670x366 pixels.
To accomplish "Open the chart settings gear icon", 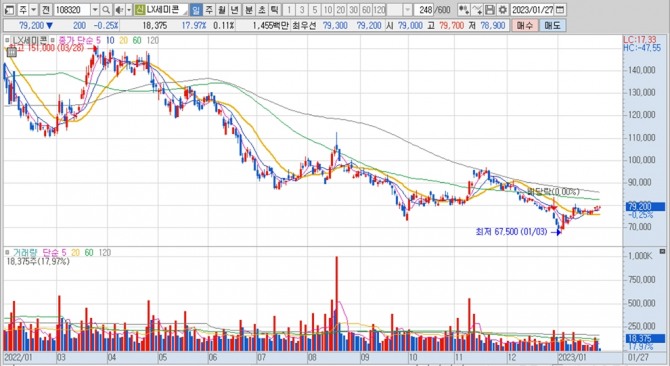I will 503,10.
